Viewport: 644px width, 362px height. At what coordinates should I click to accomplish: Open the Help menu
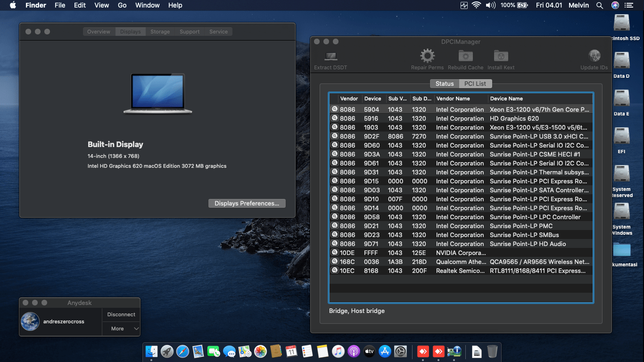click(175, 5)
